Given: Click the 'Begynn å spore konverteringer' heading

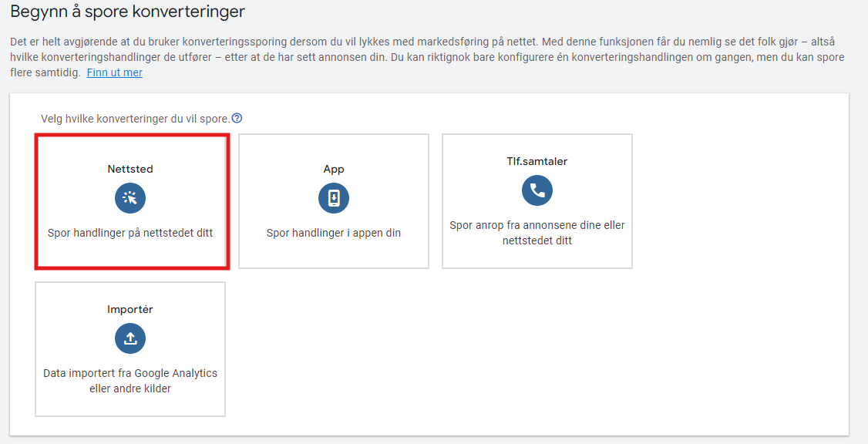Looking at the screenshot, I should pos(127,12).
